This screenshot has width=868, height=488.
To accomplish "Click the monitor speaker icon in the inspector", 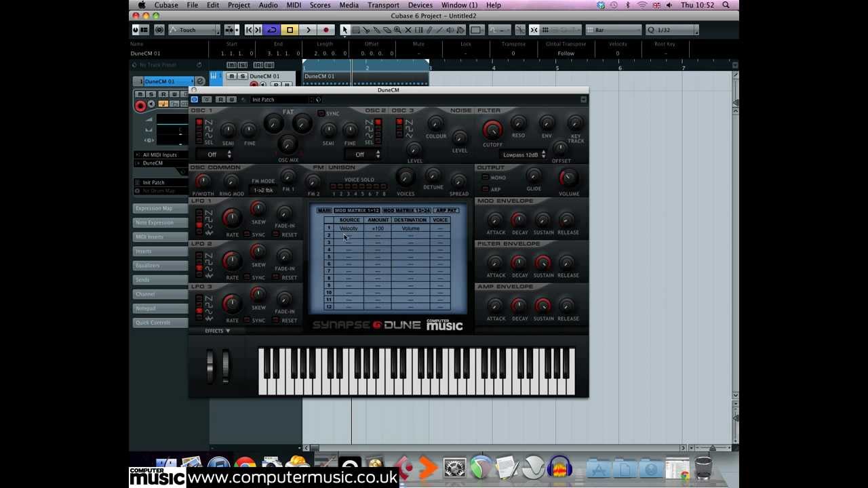I will 152,104.
